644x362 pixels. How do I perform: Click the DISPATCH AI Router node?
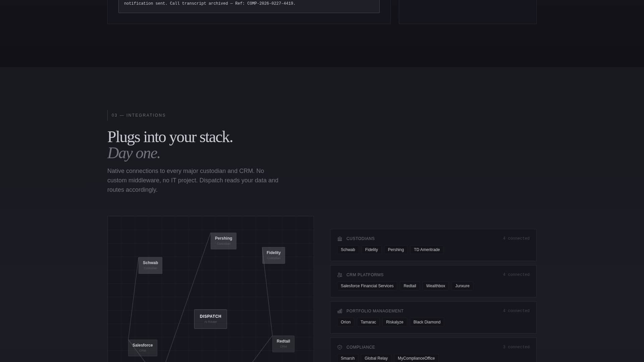210,319
